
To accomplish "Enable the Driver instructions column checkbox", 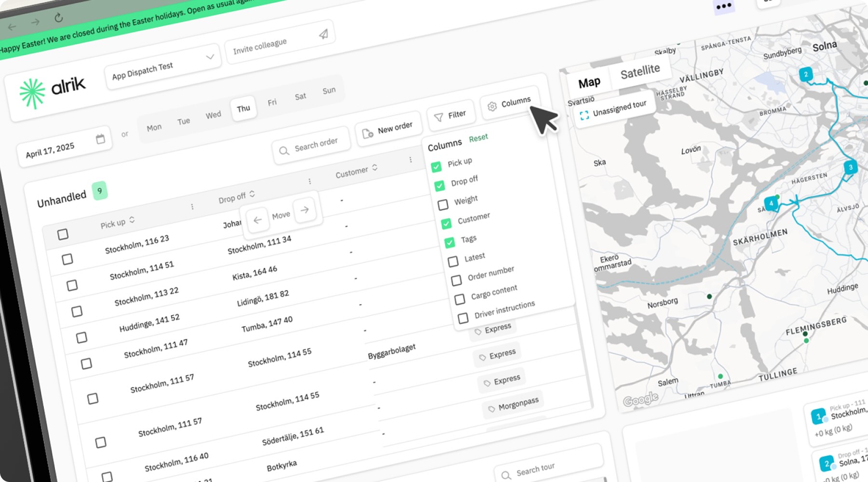I will point(463,318).
